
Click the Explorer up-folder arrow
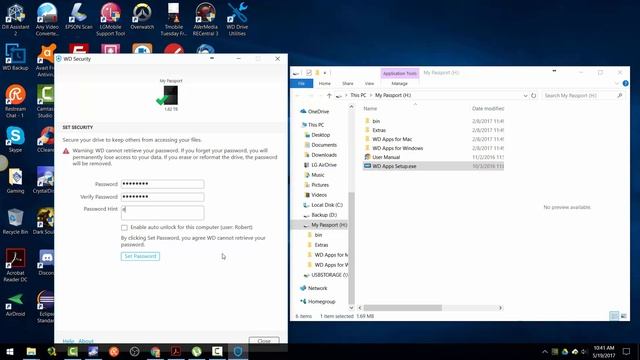(329, 96)
